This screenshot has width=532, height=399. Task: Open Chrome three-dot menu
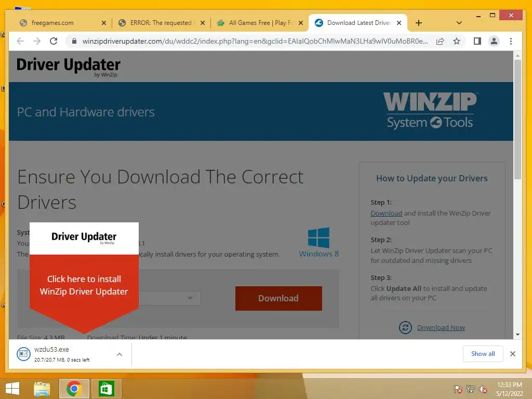511,42
